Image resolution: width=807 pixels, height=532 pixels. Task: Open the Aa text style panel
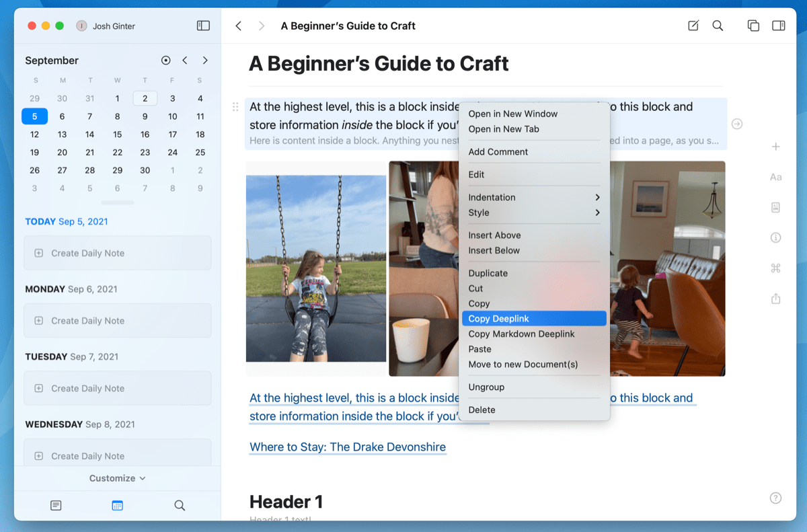coord(775,178)
